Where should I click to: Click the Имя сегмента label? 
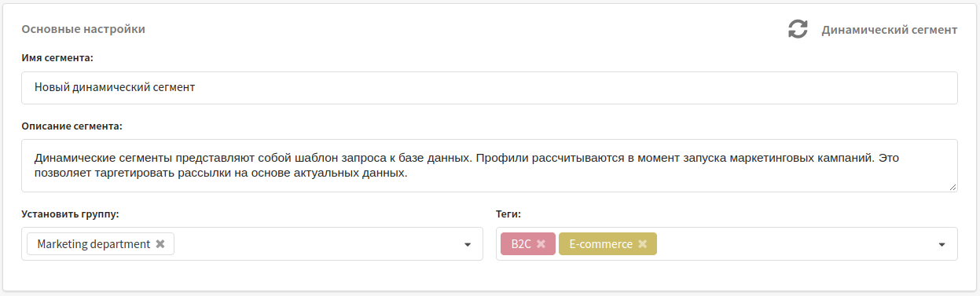57,57
